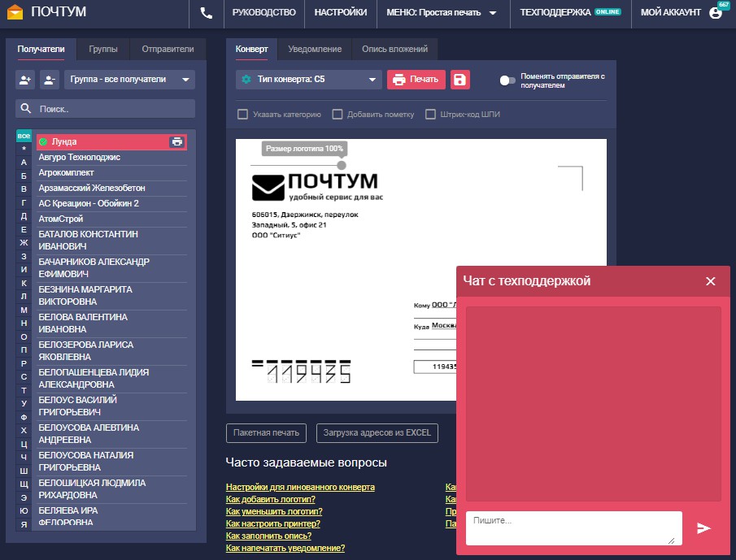Open the Уведомление tab
736x560 pixels.
[x=315, y=50]
